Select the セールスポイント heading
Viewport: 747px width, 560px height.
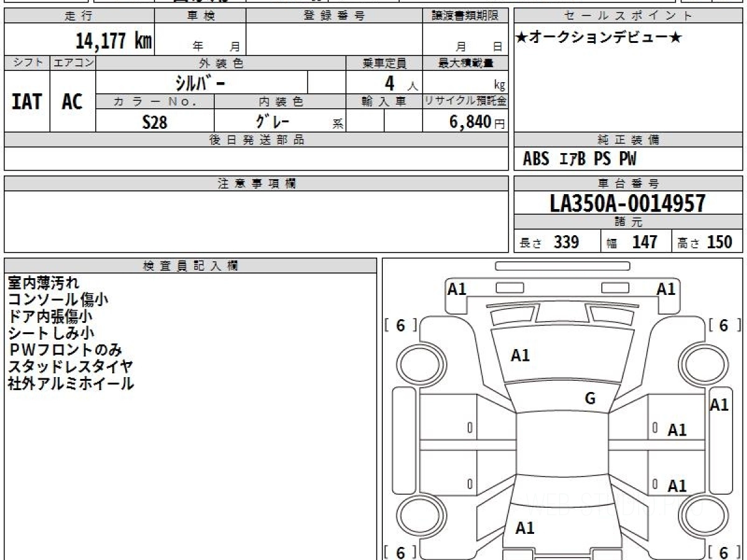pos(628,16)
